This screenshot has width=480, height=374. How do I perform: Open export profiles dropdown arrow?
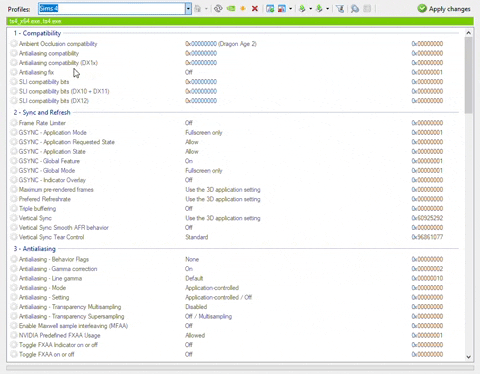pos(311,9)
